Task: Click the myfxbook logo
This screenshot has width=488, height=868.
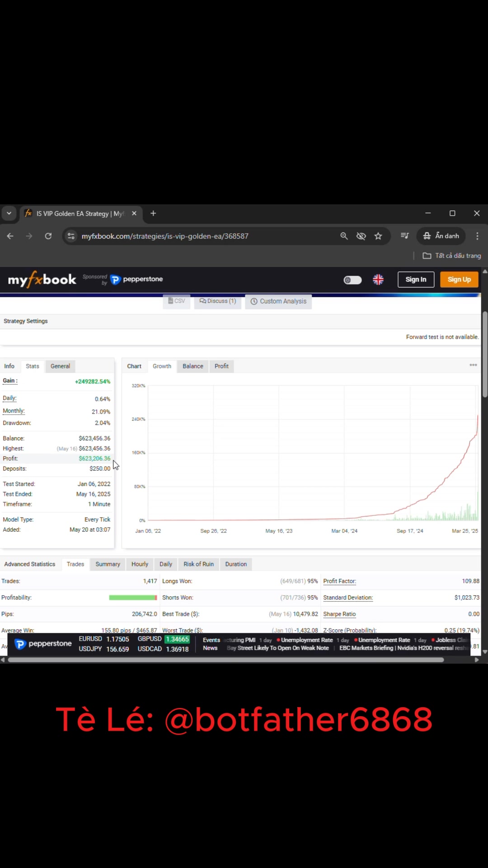Action: 42,280
